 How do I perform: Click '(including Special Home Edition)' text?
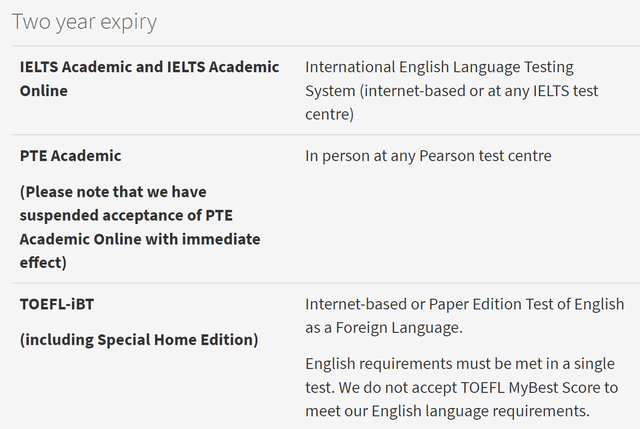tap(139, 339)
